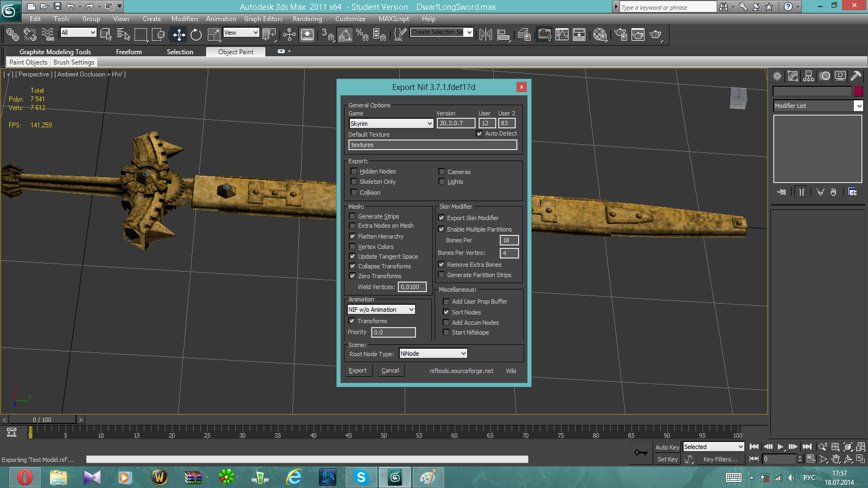Switch to the Create command panel

pos(777,76)
